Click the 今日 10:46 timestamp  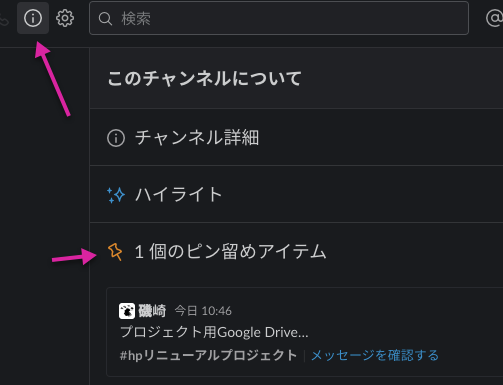coord(203,311)
